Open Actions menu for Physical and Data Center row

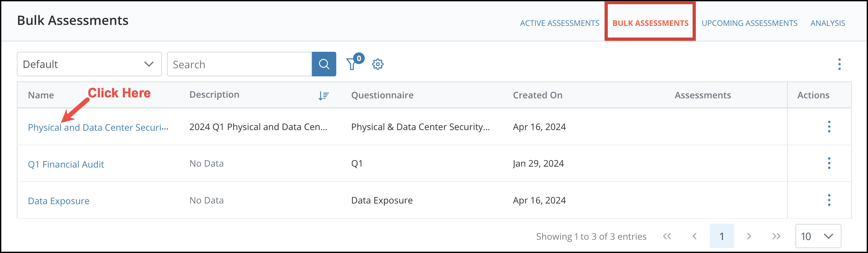829,127
